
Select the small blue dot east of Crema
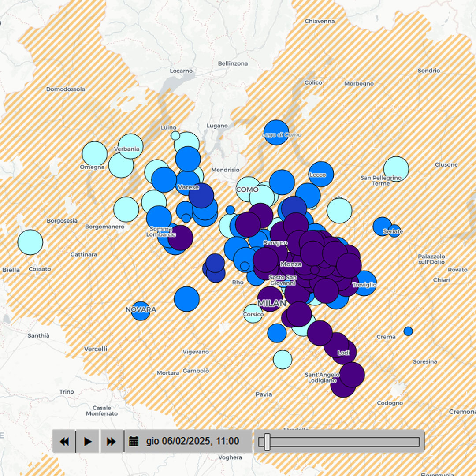pos(408,331)
